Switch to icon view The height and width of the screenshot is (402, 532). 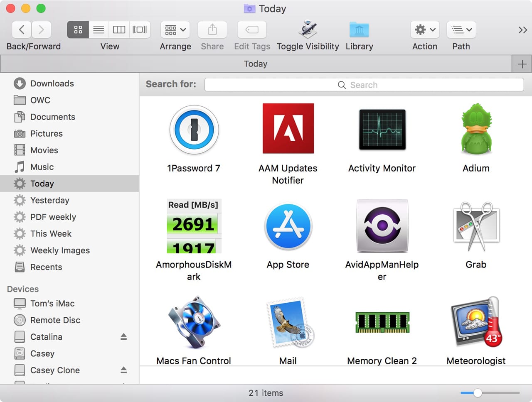78,29
